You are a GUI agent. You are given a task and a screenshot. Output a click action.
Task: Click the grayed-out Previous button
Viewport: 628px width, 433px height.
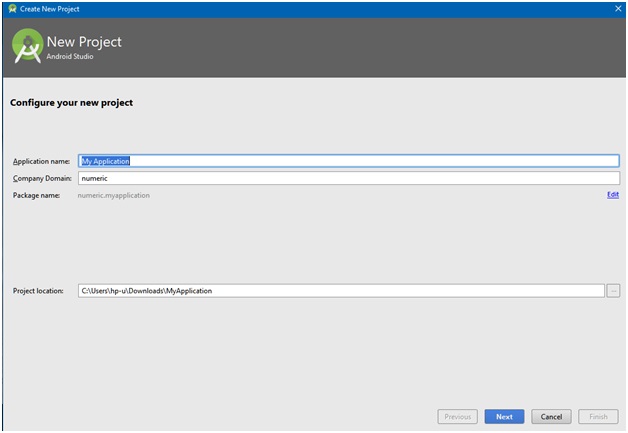458,416
